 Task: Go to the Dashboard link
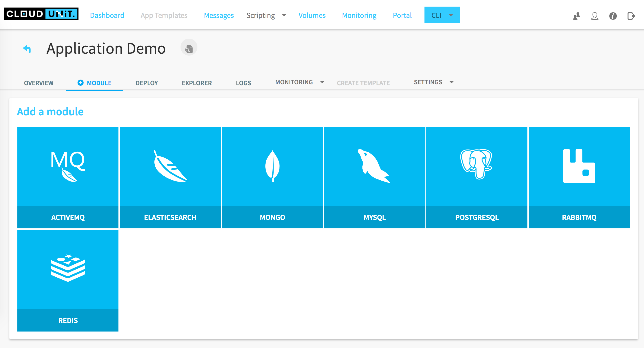107,15
